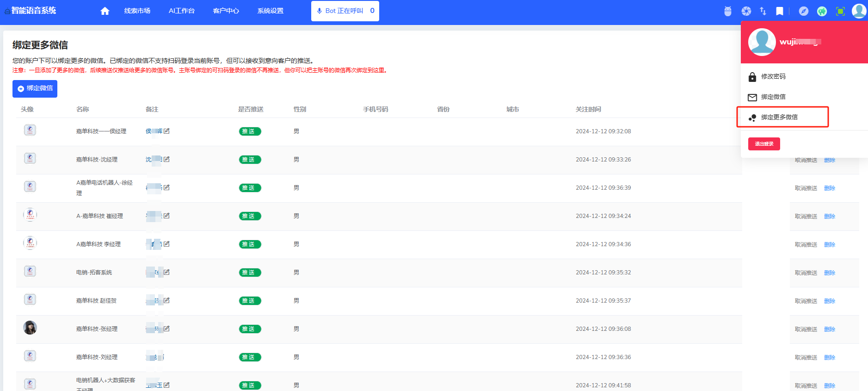The image size is (868, 391).
Task: Click 删除 for 电销-拓客系统 row
Action: coord(829,273)
